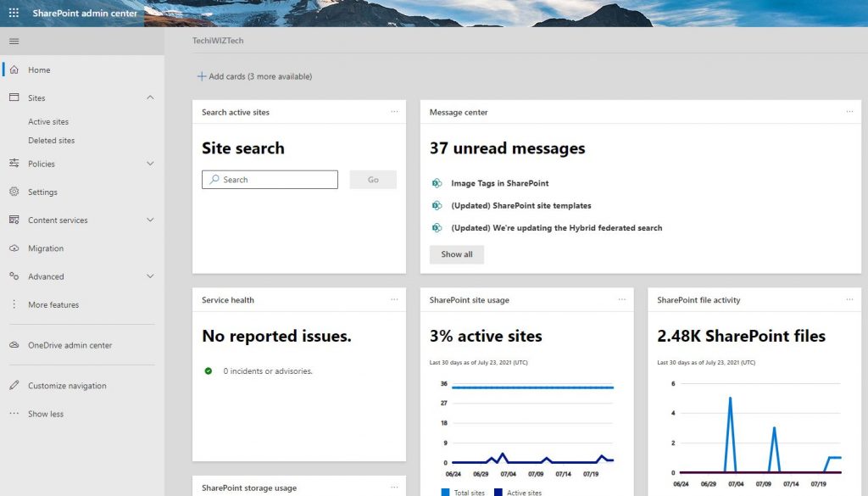Expand the Content services chevron
Image resolution: width=868 pixels, height=496 pixels.
[150, 220]
